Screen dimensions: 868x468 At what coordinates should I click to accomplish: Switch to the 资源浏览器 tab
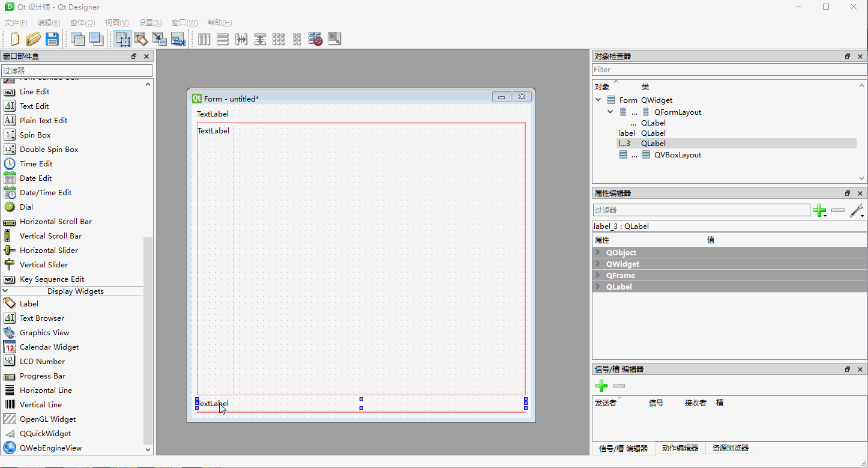732,448
